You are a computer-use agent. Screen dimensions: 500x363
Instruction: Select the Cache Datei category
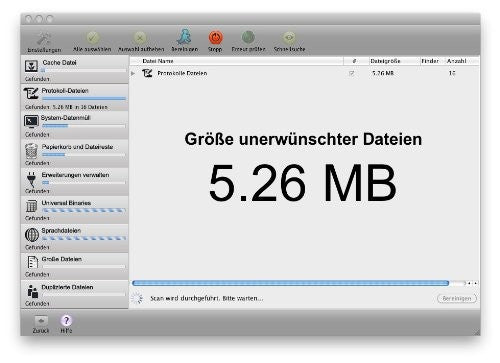click(x=75, y=70)
